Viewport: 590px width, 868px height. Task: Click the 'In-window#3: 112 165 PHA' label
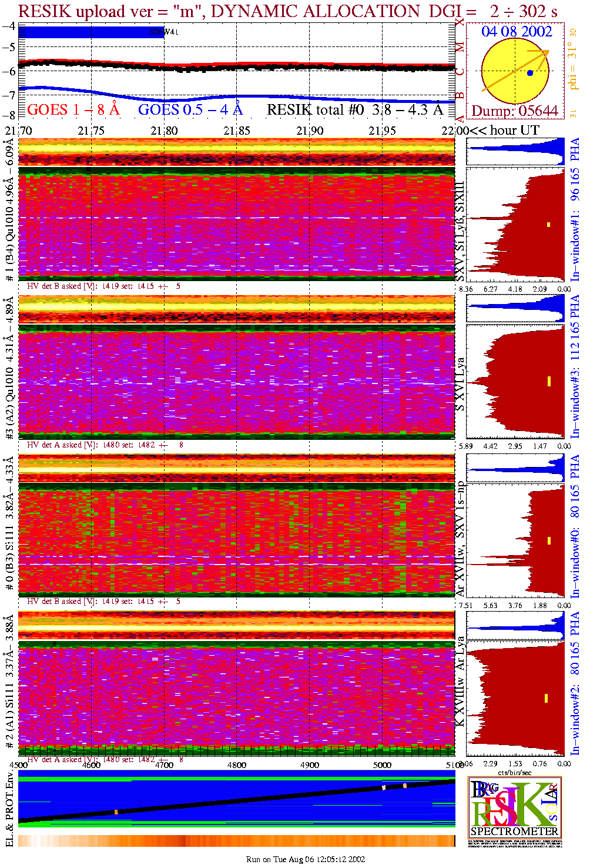pos(575,366)
